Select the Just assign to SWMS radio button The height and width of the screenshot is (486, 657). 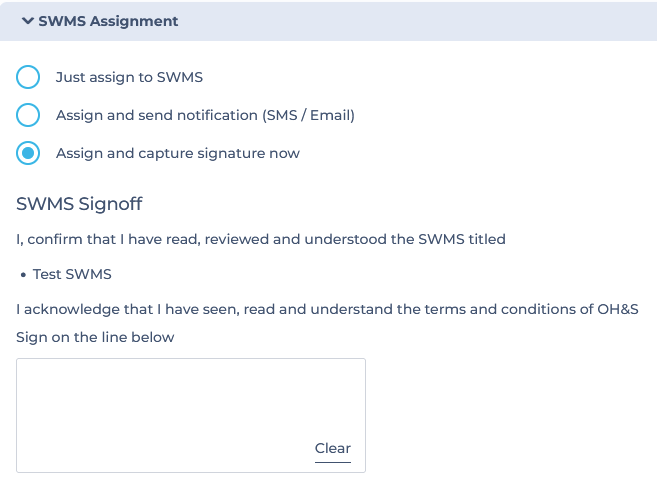pos(28,77)
